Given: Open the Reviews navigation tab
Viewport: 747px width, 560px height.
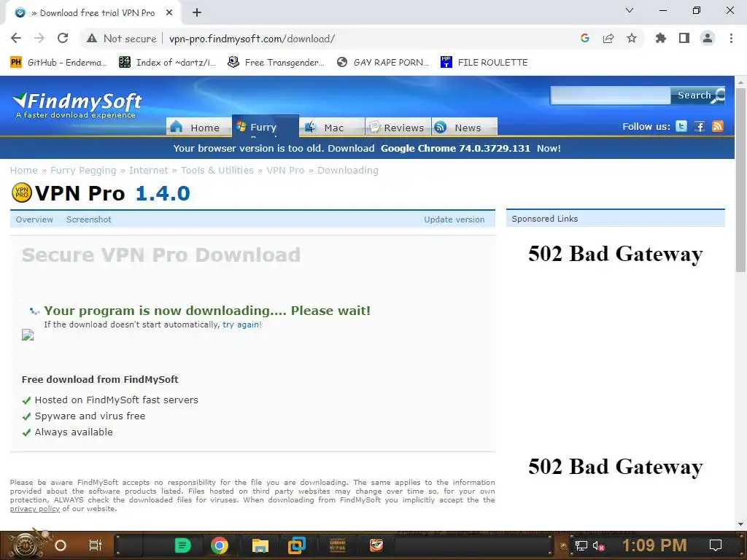Looking at the screenshot, I should click(x=398, y=127).
